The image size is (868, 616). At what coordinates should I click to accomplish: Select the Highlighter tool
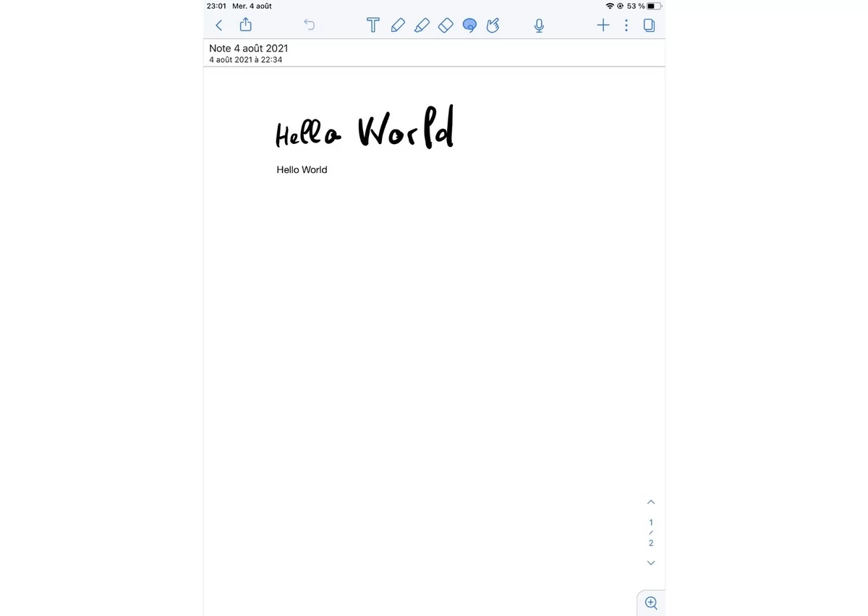pos(422,25)
